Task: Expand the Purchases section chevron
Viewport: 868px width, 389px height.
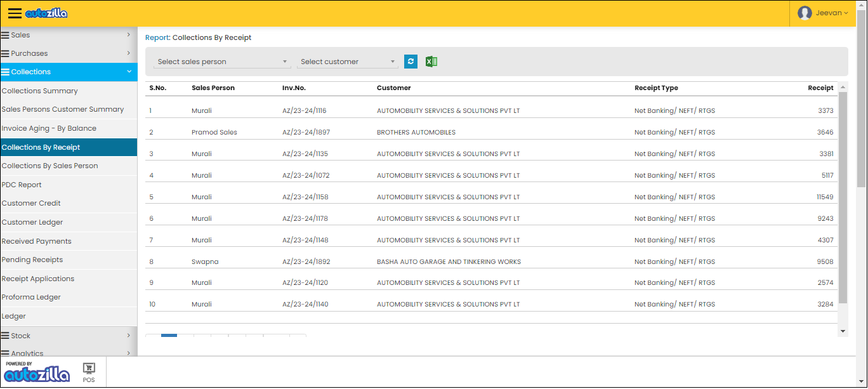Action: [128, 53]
